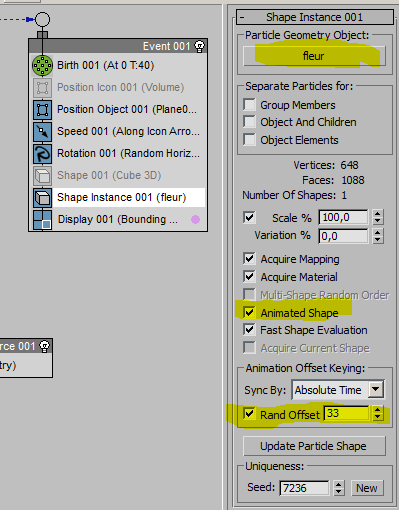Viewport: 399px width, 510px height.
Task: Select the Position Object 001 operator icon
Action: [42, 110]
